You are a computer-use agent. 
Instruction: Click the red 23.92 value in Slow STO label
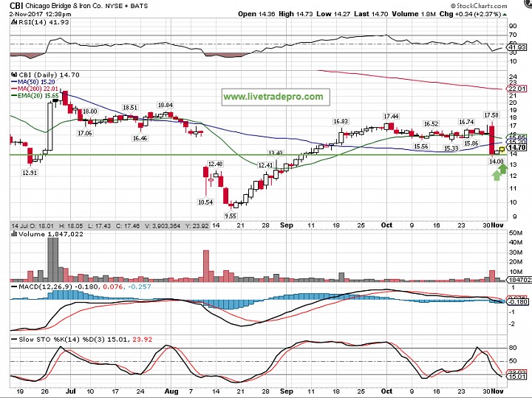pyautogui.click(x=141, y=340)
